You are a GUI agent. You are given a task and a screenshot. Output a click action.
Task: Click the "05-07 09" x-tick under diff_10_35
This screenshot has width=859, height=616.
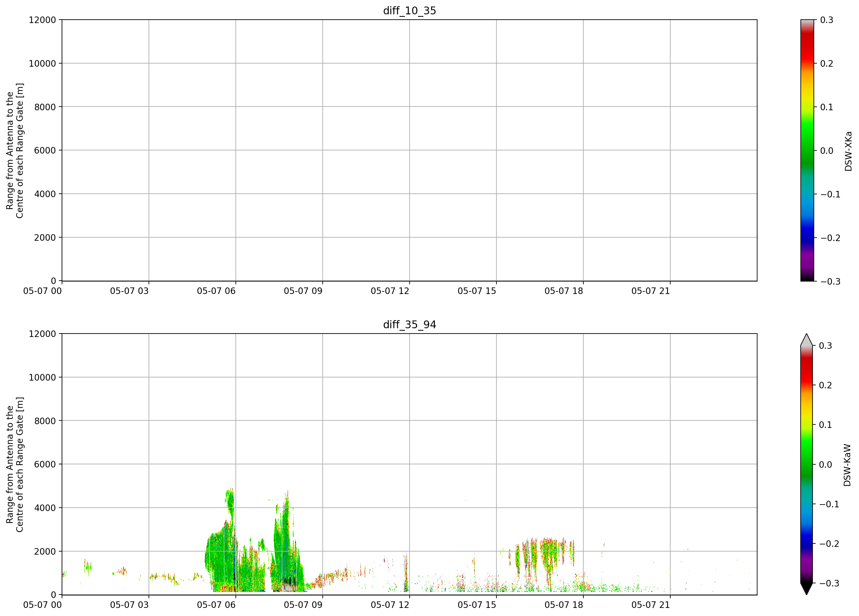(x=303, y=291)
